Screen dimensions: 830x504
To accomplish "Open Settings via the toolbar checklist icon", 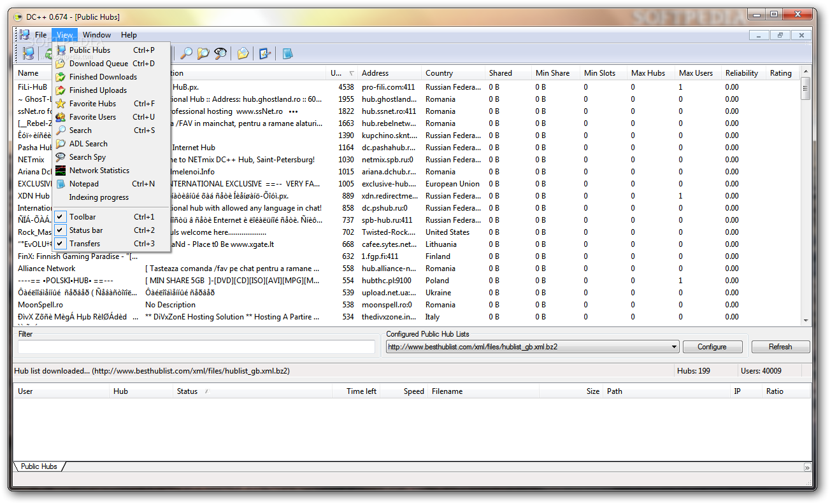I will (265, 54).
